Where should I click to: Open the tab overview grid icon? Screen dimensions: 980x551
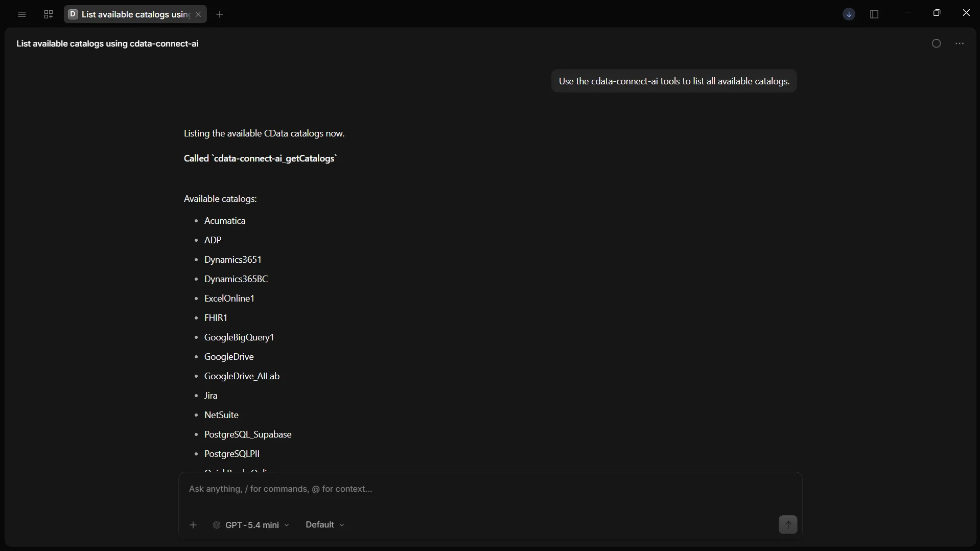pos(49,15)
